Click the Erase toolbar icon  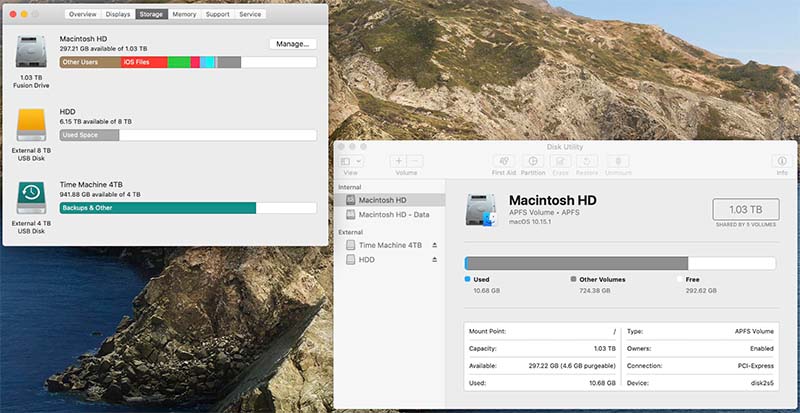click(560, 161)
